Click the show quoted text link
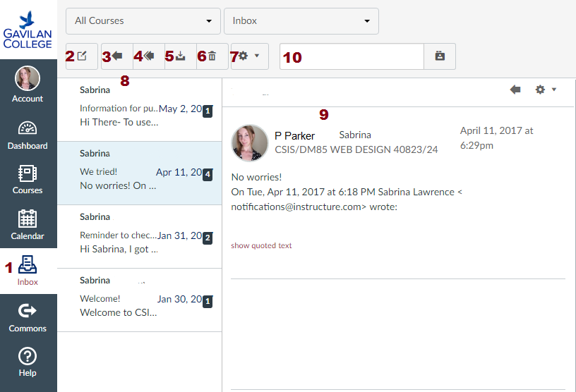The width and height of the screenshot is (576, 392). (261, 245)
